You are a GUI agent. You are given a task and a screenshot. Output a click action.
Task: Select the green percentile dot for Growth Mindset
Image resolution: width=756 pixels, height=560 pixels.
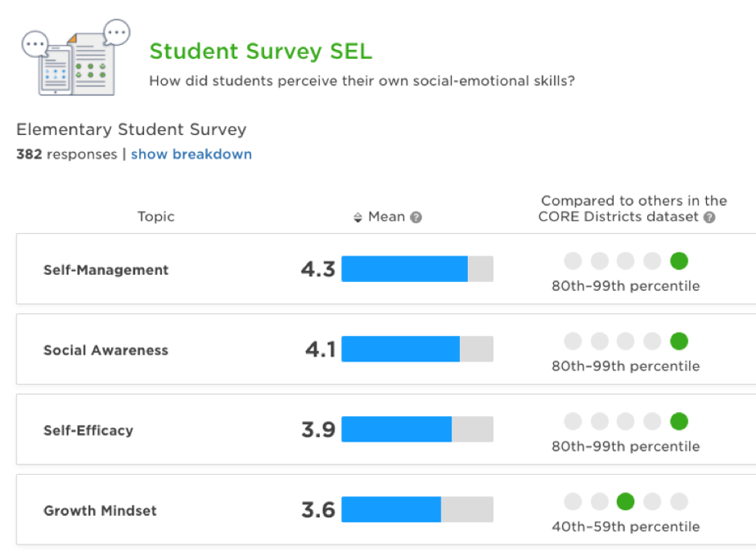pos(625,502)
